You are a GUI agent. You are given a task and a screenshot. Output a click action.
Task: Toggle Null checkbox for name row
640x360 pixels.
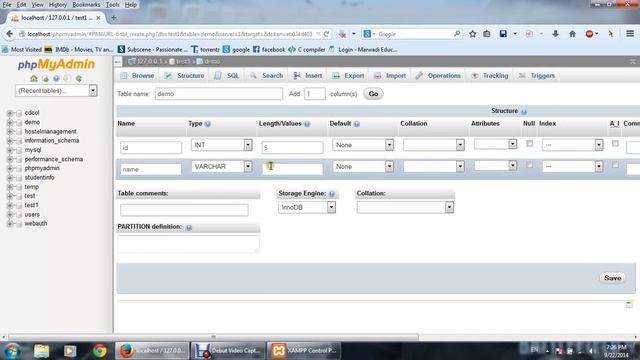pyautogui.click(x=529, y=165)
